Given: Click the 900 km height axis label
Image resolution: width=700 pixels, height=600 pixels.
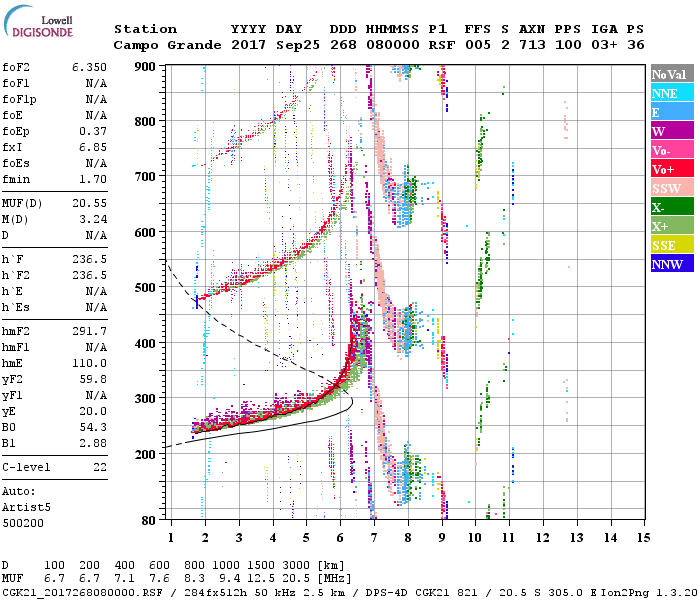Looking at the screenshot, I should coord(146,66).
